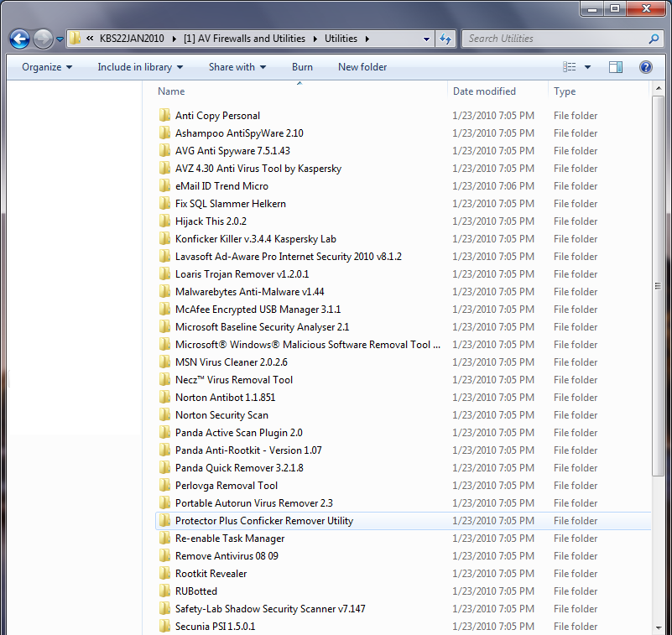The height and width of the screenshot is (635, 672).
Task: Select the Necz Virus Removal Tool folder icon
Action: (164, 379)
